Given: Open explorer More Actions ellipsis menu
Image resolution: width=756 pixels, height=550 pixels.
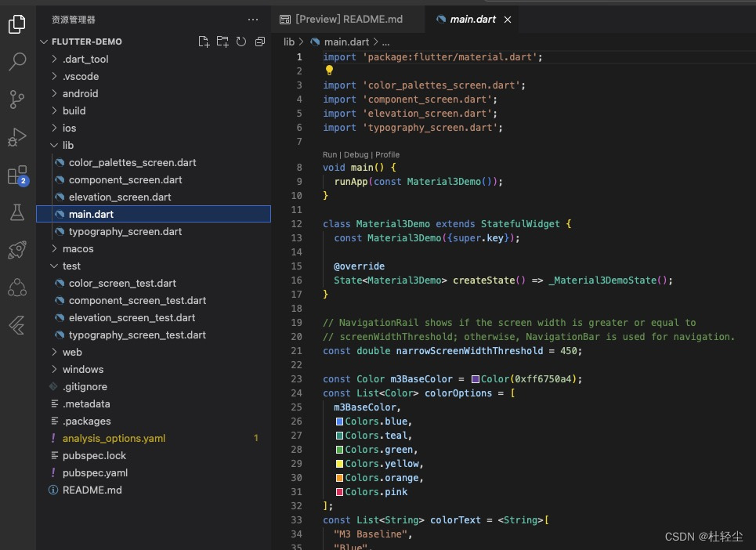Looking at the screenshot, I should (252, 19).
